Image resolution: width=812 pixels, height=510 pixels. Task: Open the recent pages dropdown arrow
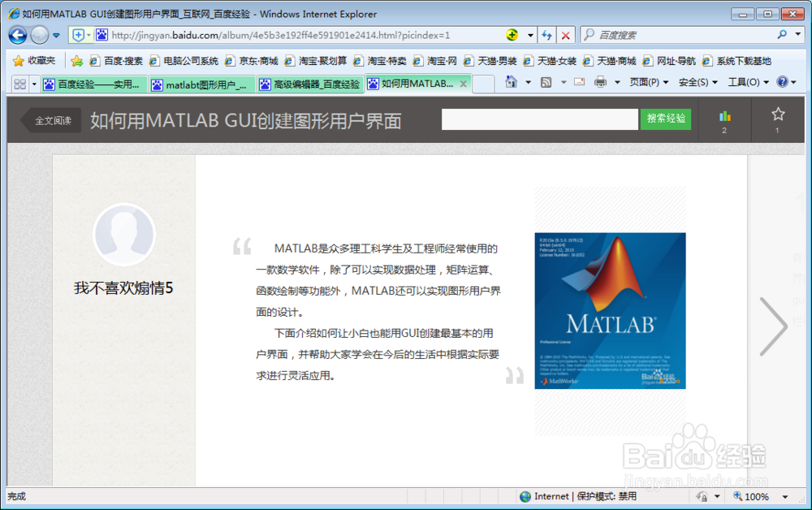[57, 36]
